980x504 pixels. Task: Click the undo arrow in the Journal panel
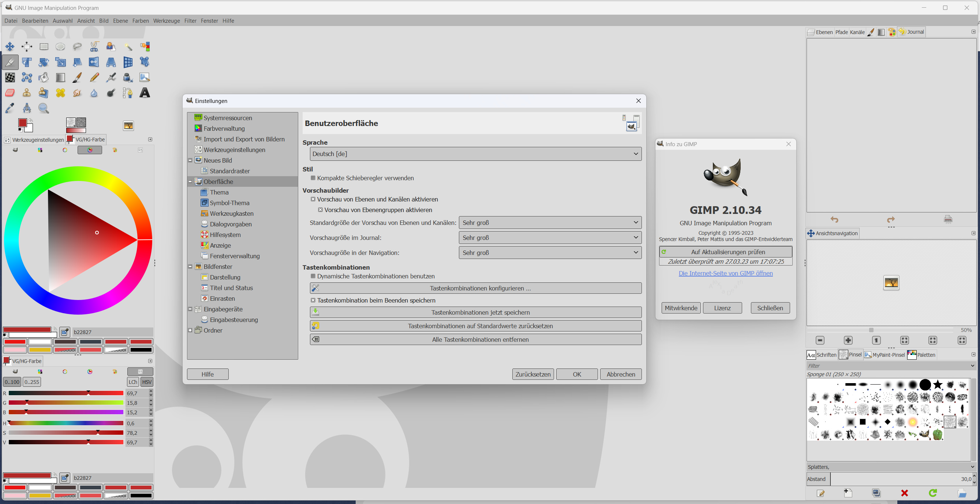pos(834,220)
